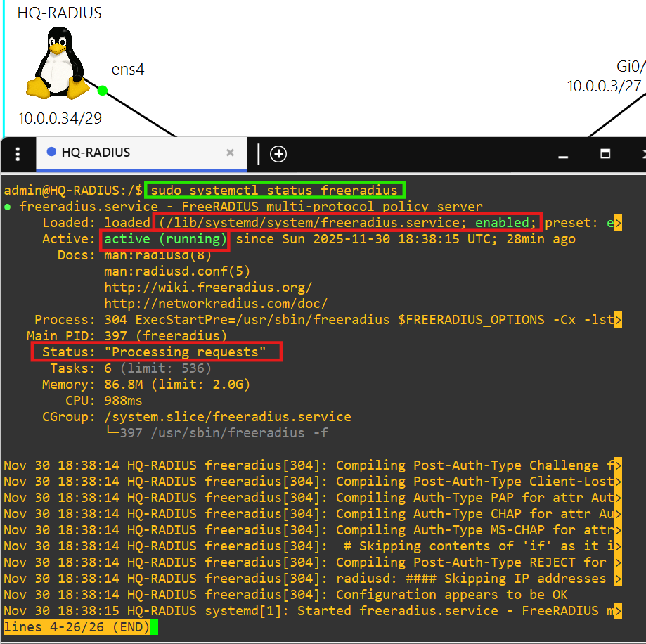646x644 pixels.
Task: Close the HQ-RADIUS terminal tab
Action: pyautogui.click(x=230, y=153)
